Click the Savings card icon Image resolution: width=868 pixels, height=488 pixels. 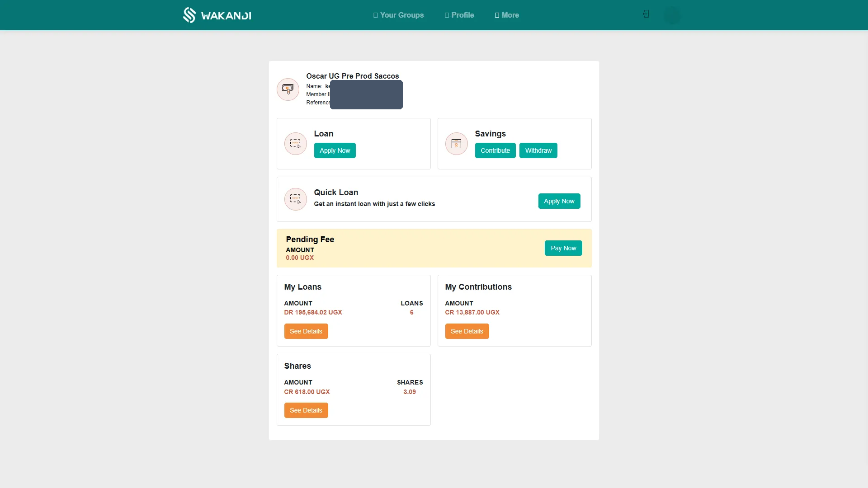tap(457, 144)
